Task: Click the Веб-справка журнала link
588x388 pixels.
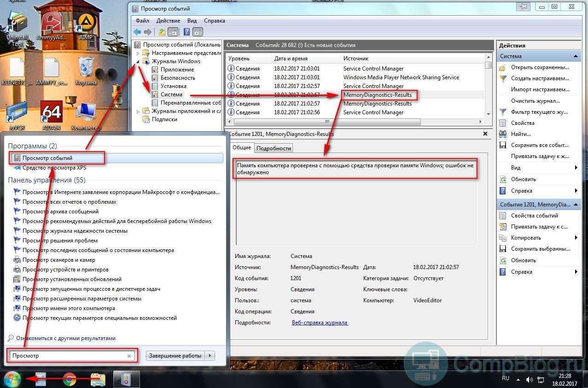Action: pyautogui.click(x=320, y=323)
